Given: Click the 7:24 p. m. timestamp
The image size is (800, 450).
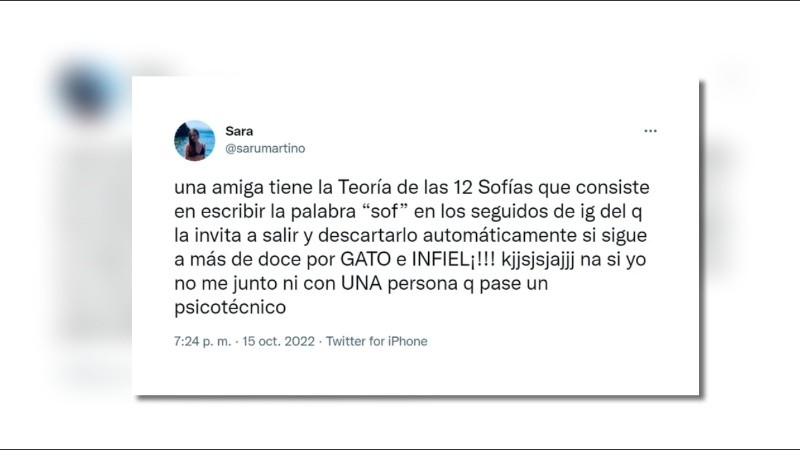Looking at the screenshot, I should click(203, 341).
